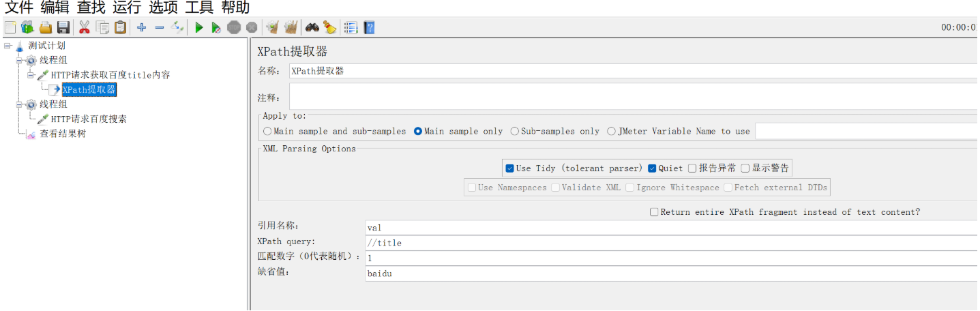
Task: Open the 运行 menu
Action: coord(128,8)
